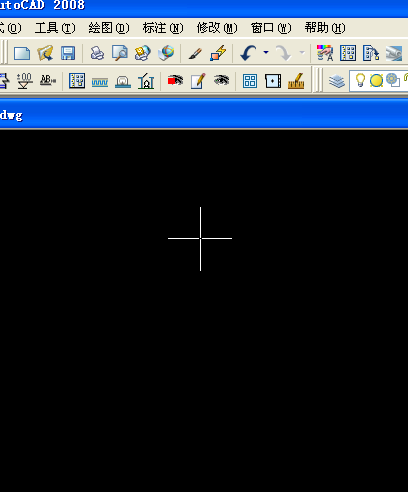Click the arched doorway icon
This screenshot has height=492, width=408.
pyautogui.click(x=123, y=82)
